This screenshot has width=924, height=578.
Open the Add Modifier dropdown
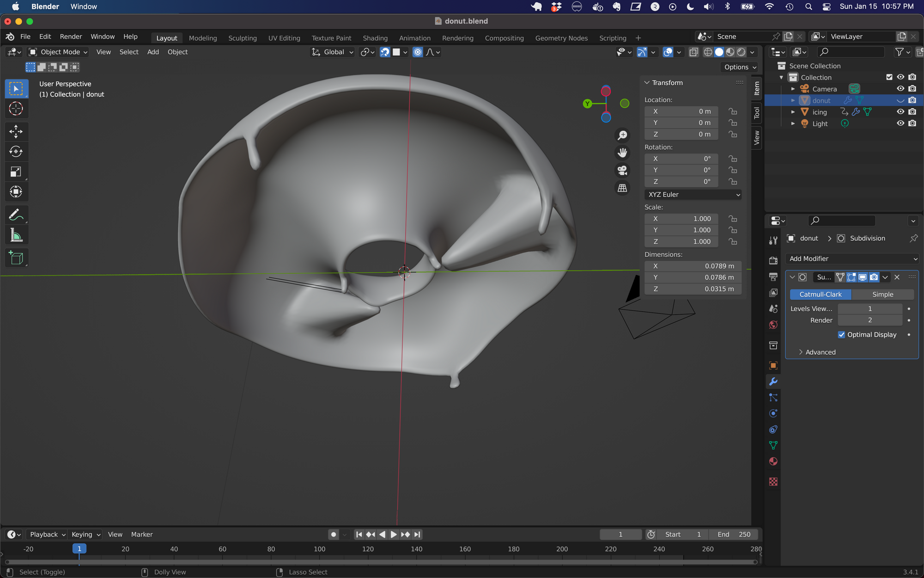coord(851,259)
